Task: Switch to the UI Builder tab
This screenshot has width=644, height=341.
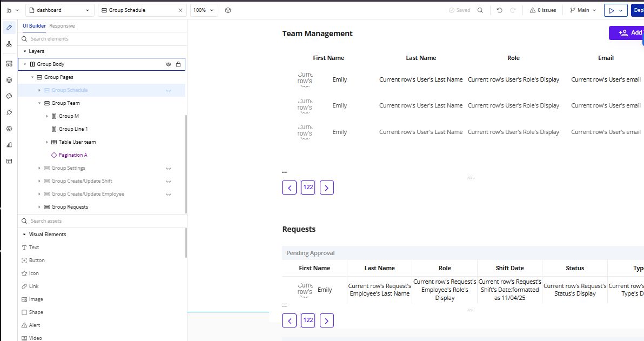Action: [x=34, y=26]
